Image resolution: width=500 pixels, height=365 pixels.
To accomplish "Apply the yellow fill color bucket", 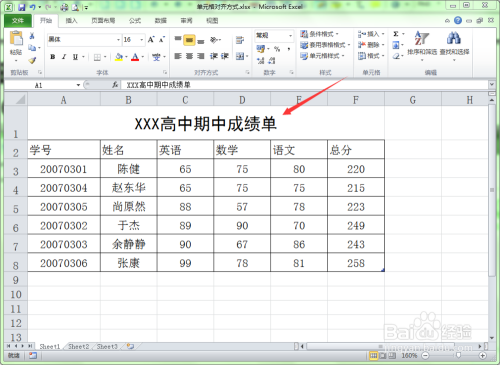I will pyautogui.click(x=119, y=57).
